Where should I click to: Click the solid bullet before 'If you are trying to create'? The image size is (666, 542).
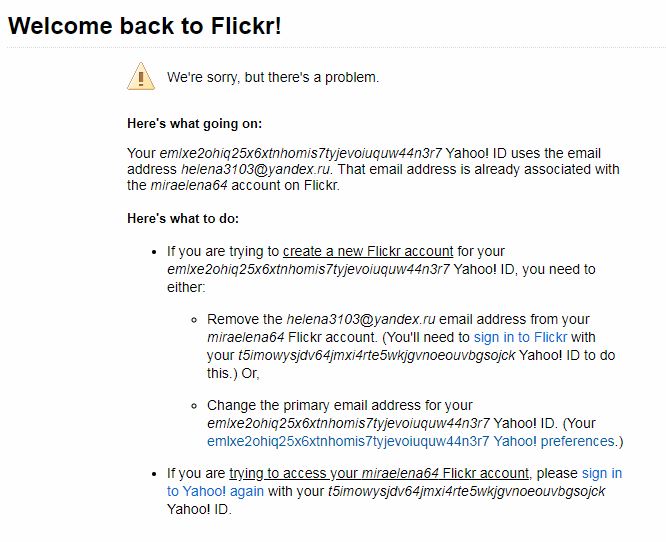click(x=154, y=252)
